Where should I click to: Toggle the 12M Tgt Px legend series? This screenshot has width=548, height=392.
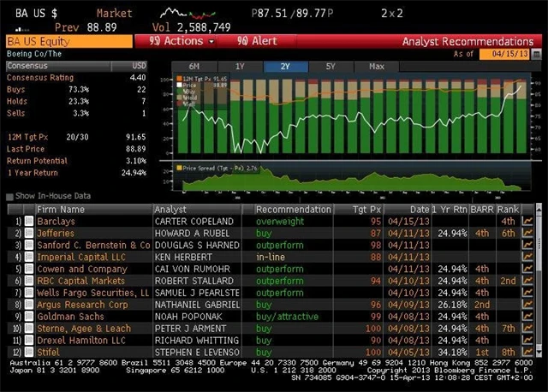(178, 79)
